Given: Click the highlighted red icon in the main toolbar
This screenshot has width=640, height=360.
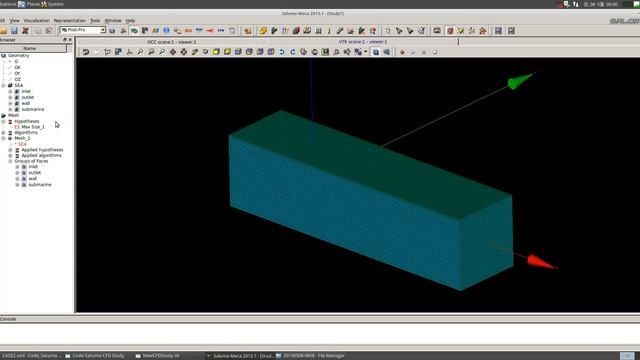Looking at the screenshot, I should click(x=450, y=31).
